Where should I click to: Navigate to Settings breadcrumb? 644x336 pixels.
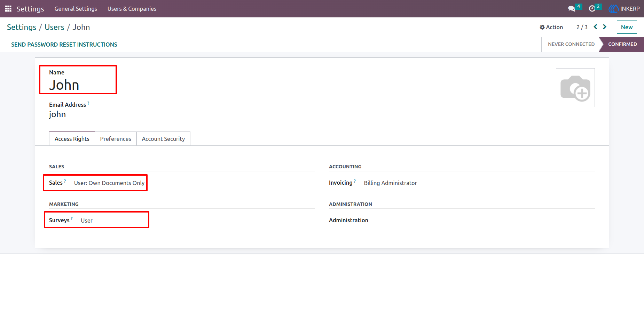[22, 27]
